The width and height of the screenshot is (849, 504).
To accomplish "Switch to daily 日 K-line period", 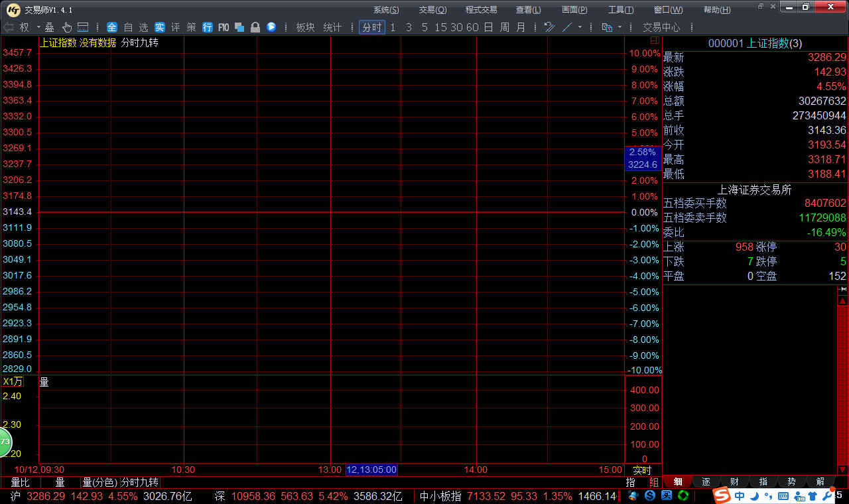I will click(x=488, y=27).
